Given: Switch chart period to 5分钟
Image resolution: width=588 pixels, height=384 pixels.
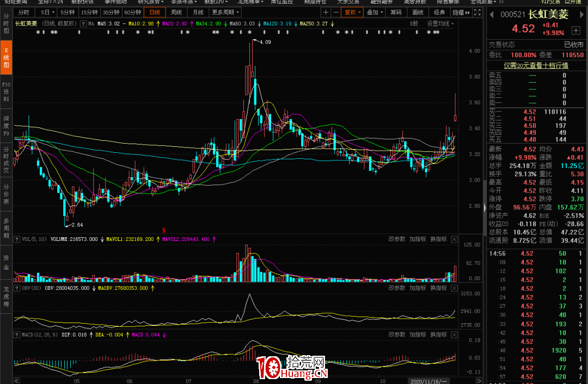Looking at the screenshot, I should point(67,13).
